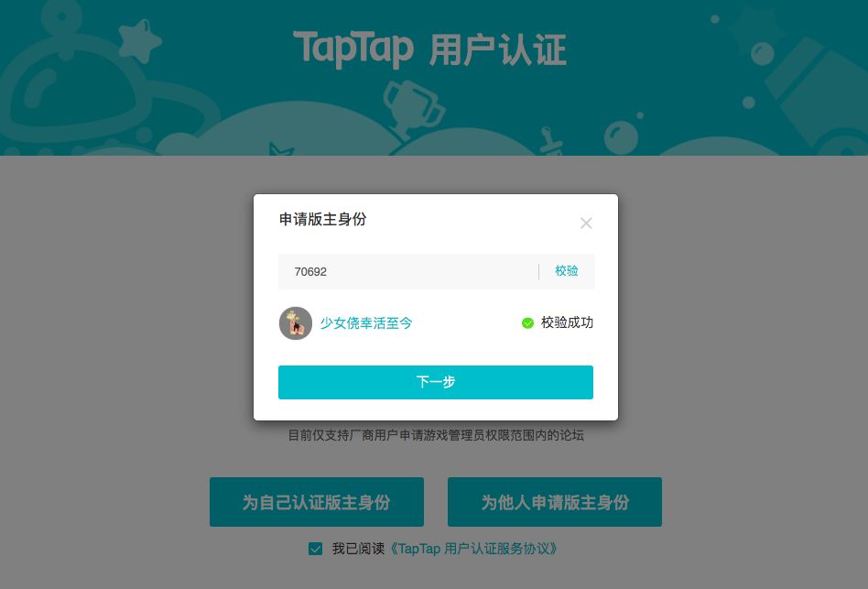Click the 下一步 next step button
Screen dimensions: 868x589
tap(436, 382)
